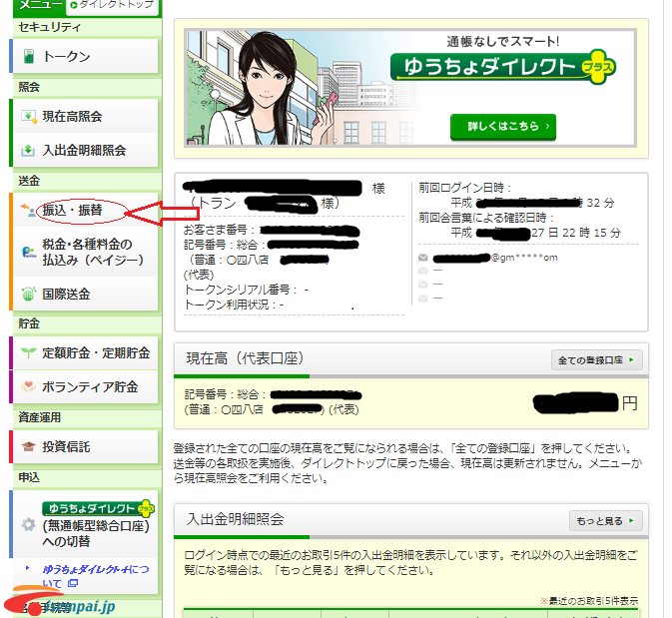
Task: Click the 投資信託 graduation cap icon
Action: pyautogui.click(x=28, y=447)
